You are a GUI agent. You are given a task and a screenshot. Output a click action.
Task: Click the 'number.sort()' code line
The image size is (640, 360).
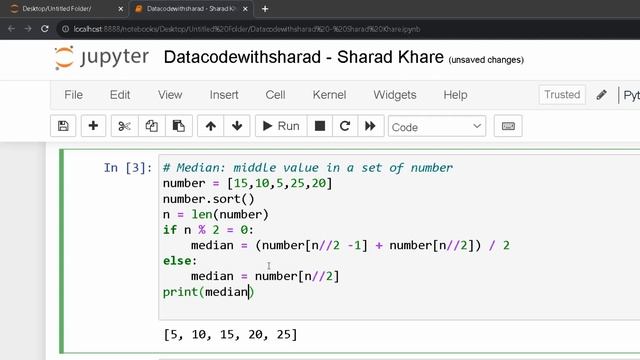point(209,199)
